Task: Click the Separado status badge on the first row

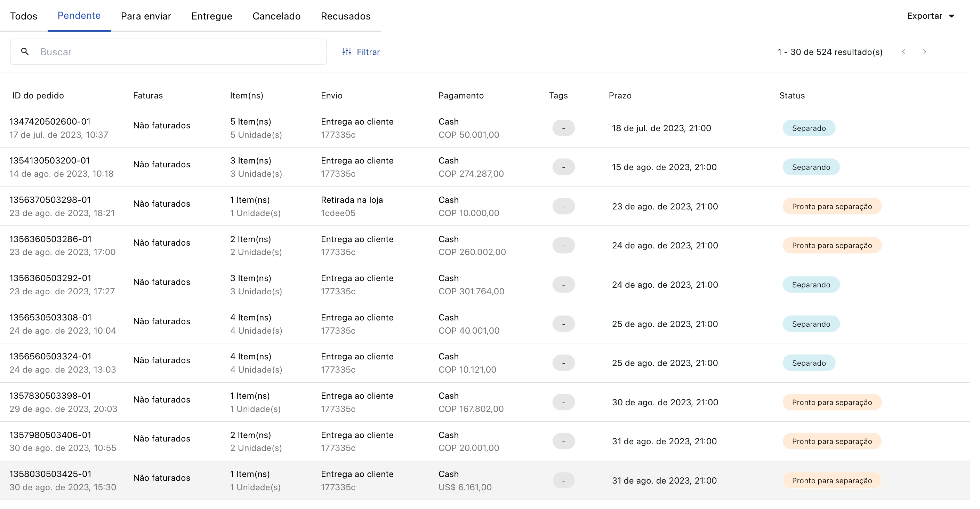Action: coord(809,128)
